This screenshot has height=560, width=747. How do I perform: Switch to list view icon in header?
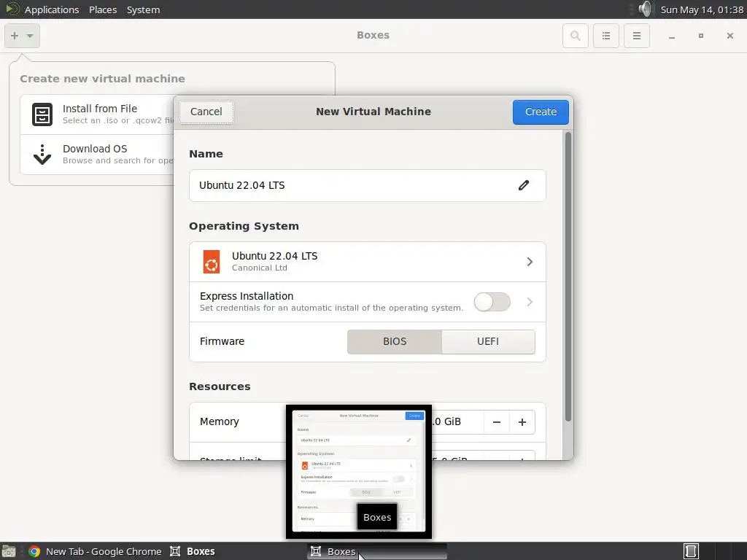(606, 36)
